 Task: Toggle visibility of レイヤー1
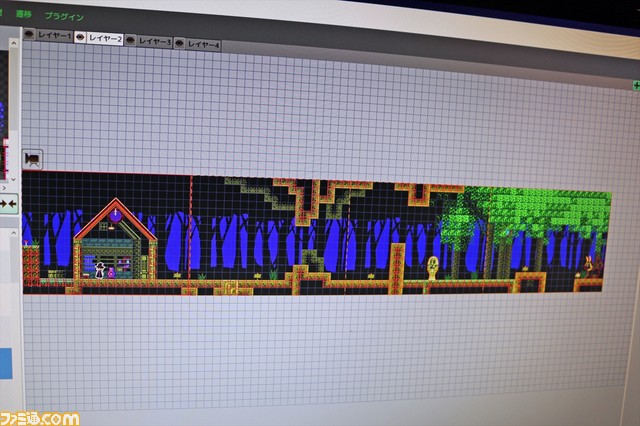(x=29, y=34)
